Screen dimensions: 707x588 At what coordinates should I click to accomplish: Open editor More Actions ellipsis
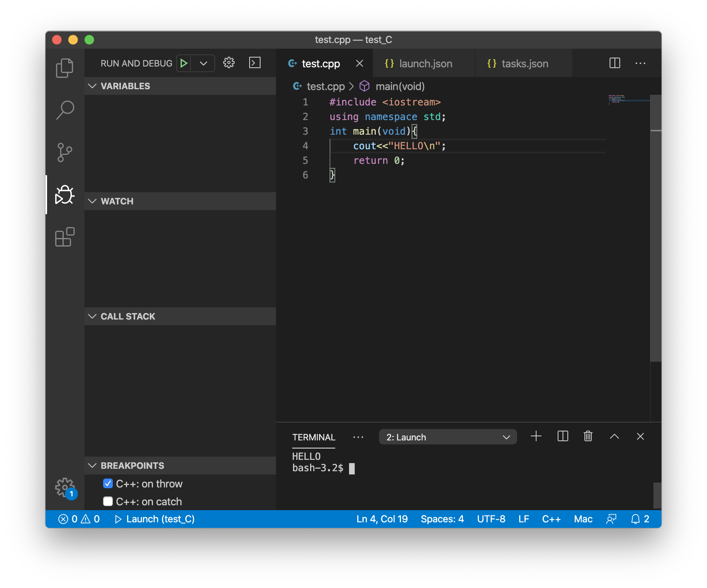pyautogui.click(x=640, y=63)
